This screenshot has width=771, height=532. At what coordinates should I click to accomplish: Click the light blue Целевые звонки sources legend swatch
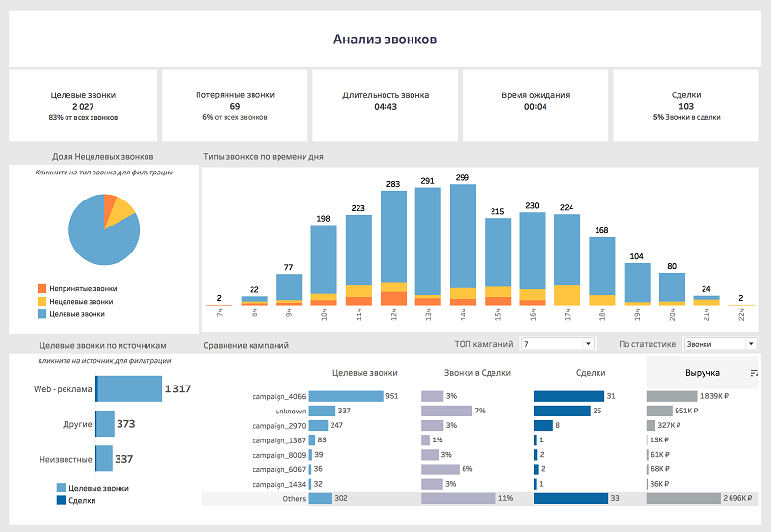(x=61, y=488)
